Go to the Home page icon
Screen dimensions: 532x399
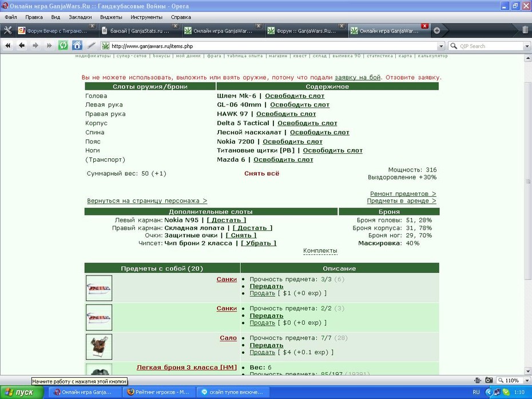pos(77,45)
